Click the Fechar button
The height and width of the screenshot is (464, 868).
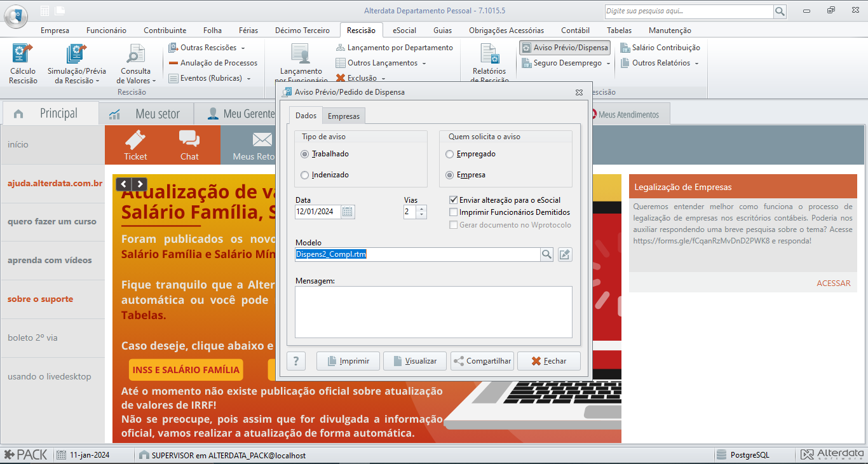pyautogui.click(x=549, y=361)
